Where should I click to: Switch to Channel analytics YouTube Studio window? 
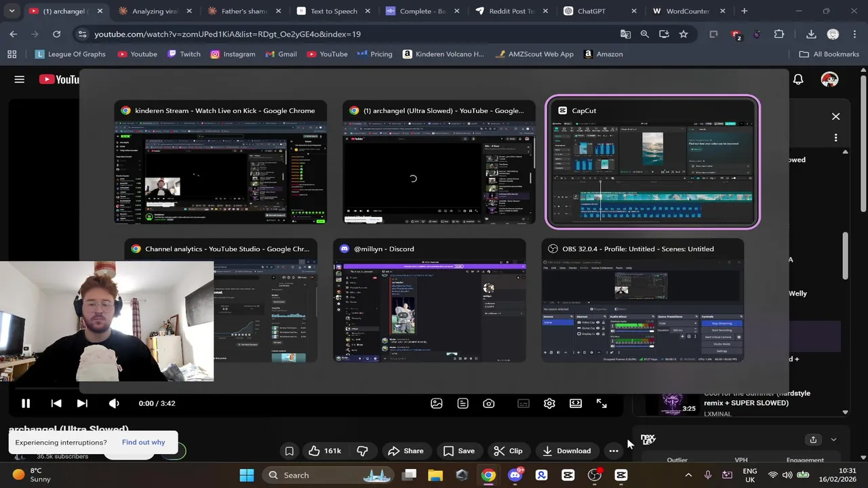coord(220,301)
